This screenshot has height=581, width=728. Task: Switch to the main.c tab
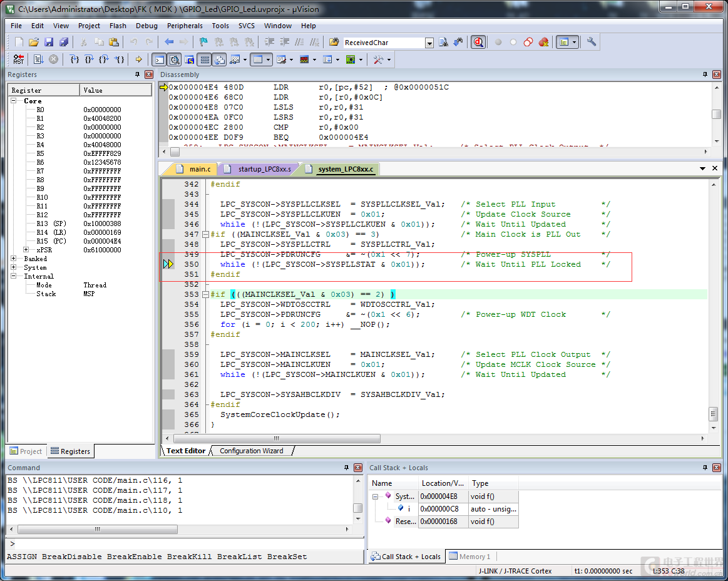pyautogui.click(x=195, y=169)
